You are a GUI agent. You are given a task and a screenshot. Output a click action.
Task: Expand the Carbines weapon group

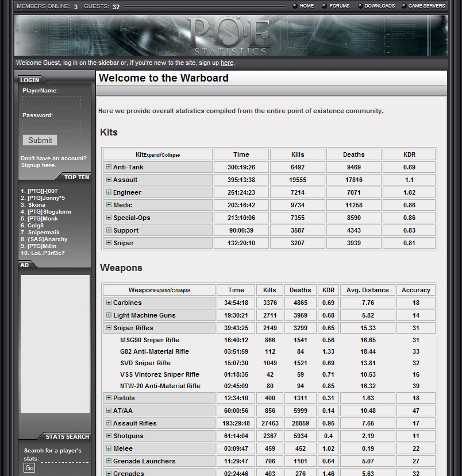pyautogui.click(x=109, y=303)
